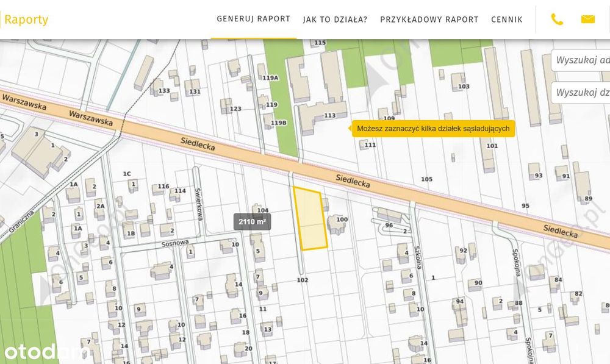Screen dimensions: 610x364
Task: Open the Generuj Raport tab
Action: click(x=253, y=19)
